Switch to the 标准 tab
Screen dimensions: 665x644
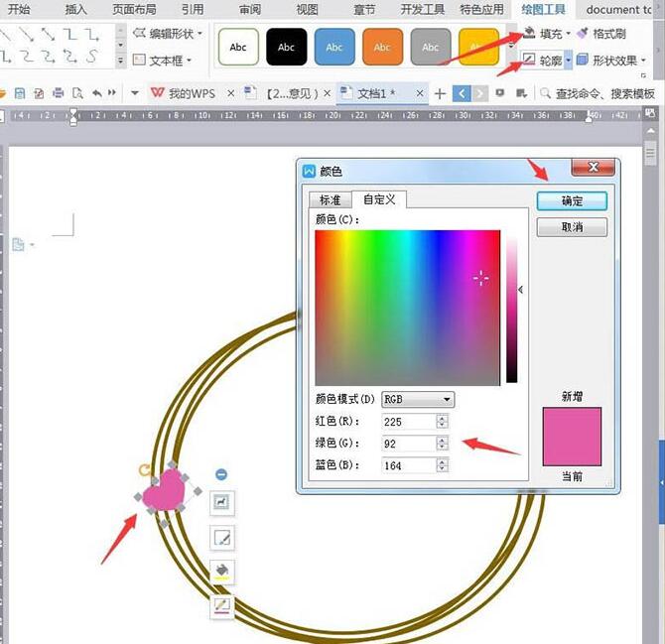(x=330, y=199)
